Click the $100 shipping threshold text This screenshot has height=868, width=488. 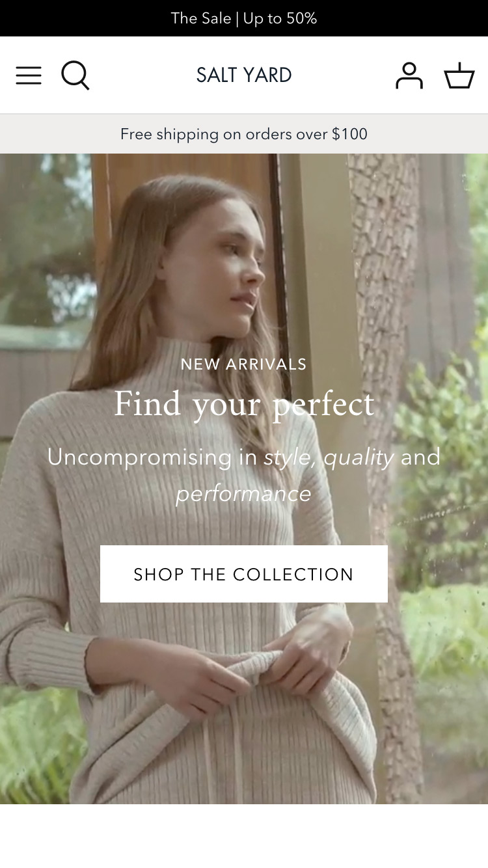pos(349,134)
